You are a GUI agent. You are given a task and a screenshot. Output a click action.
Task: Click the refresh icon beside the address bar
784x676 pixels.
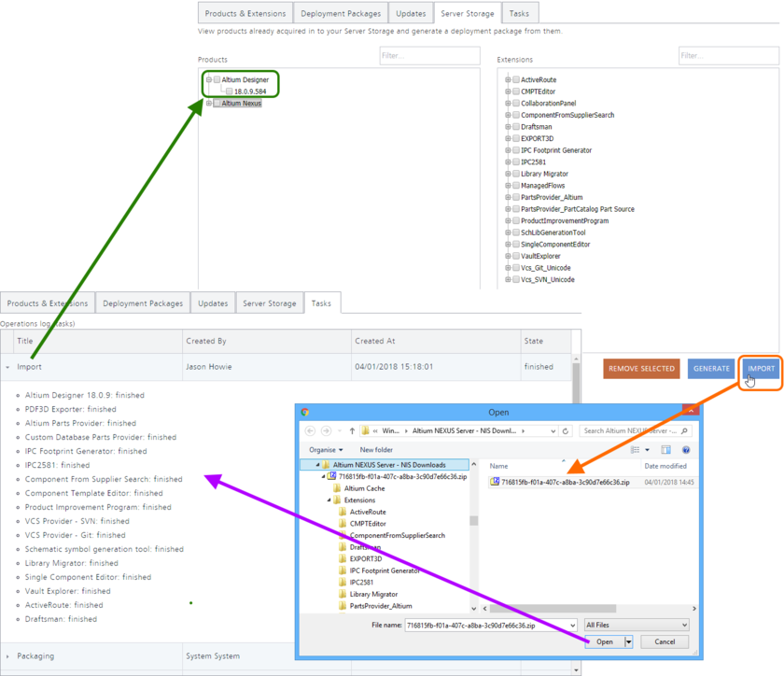564,429
